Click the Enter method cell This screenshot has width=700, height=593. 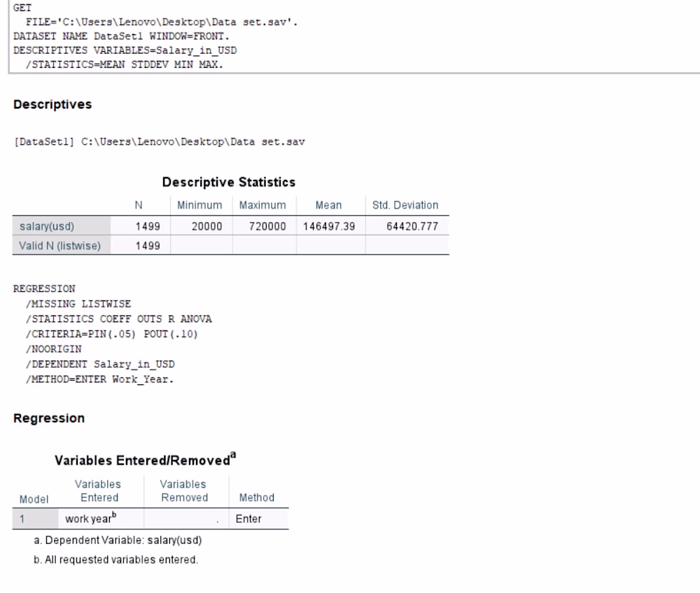point(248,519)
